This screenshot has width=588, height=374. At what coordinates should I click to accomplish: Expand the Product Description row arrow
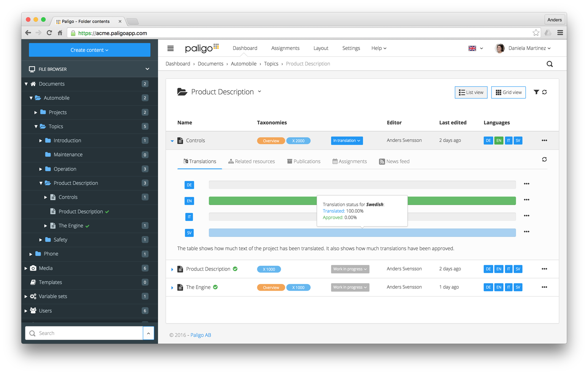tap(172, 269)
